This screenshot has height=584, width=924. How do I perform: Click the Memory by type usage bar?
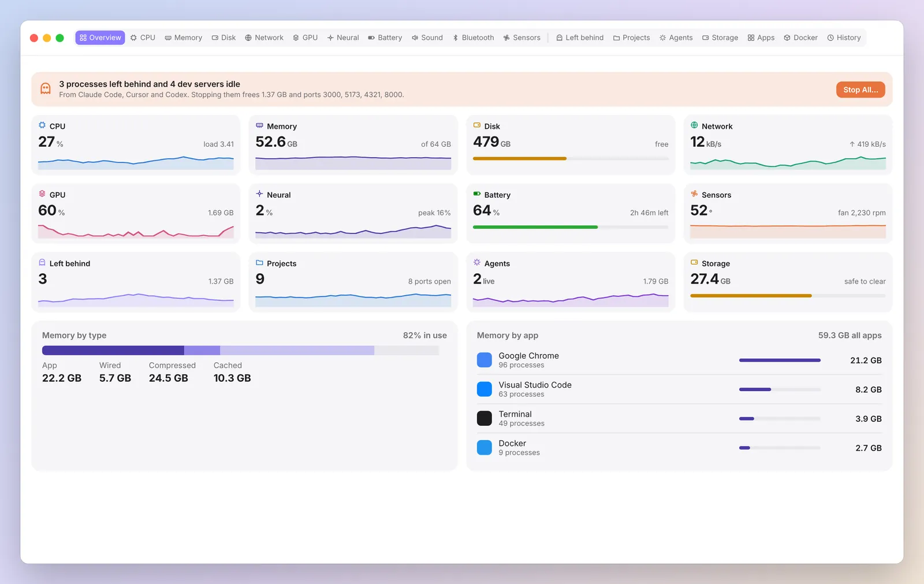[x=240, y=350]
